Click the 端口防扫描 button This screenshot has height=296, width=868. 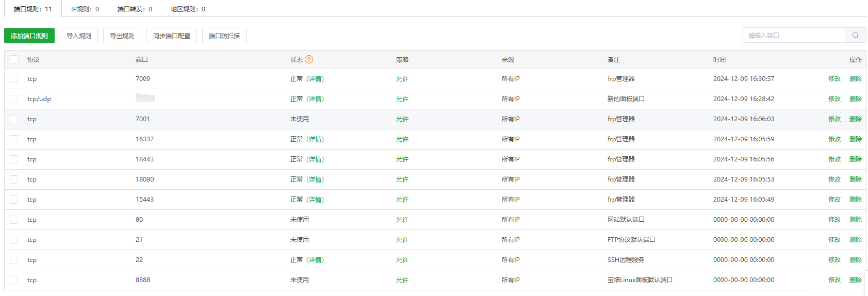tap(224, 36)
